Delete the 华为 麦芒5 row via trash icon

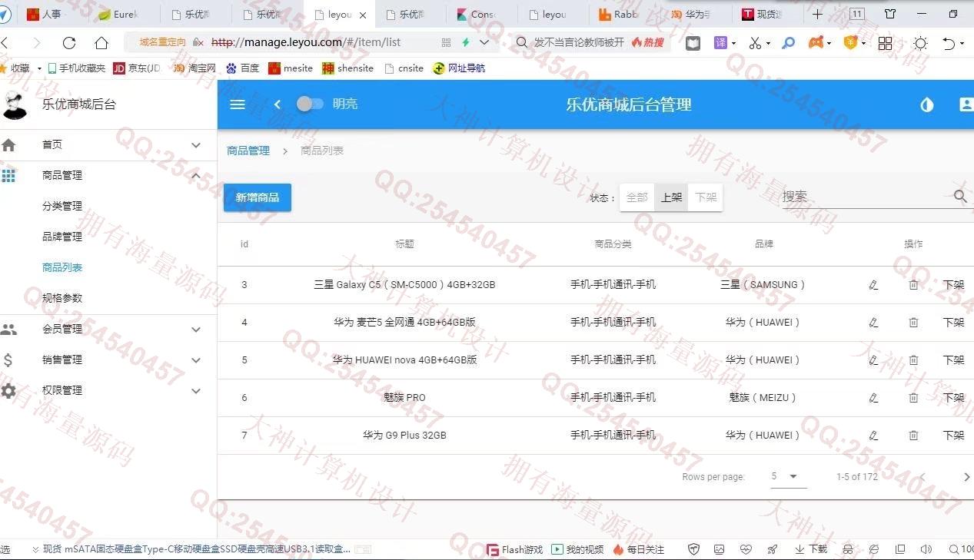tap(913, 323)
